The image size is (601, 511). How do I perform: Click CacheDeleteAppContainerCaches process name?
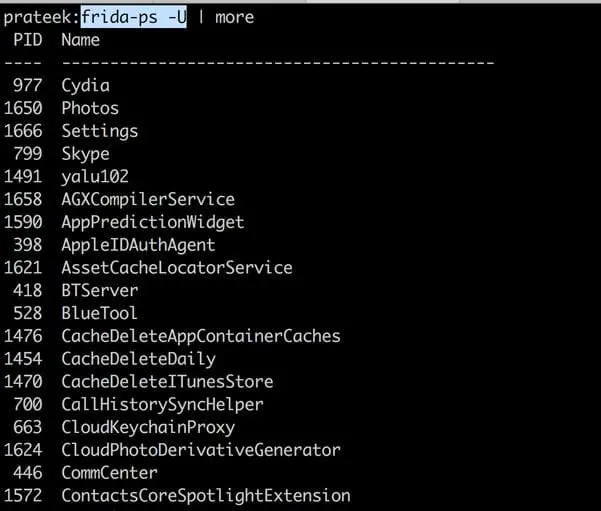coord(201,336)
